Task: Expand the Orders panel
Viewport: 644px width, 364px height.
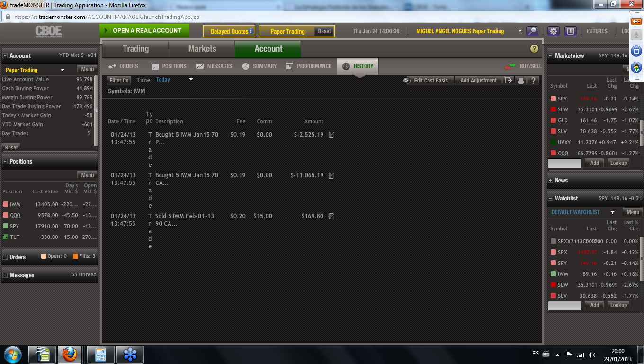Action: coord(5,257)
